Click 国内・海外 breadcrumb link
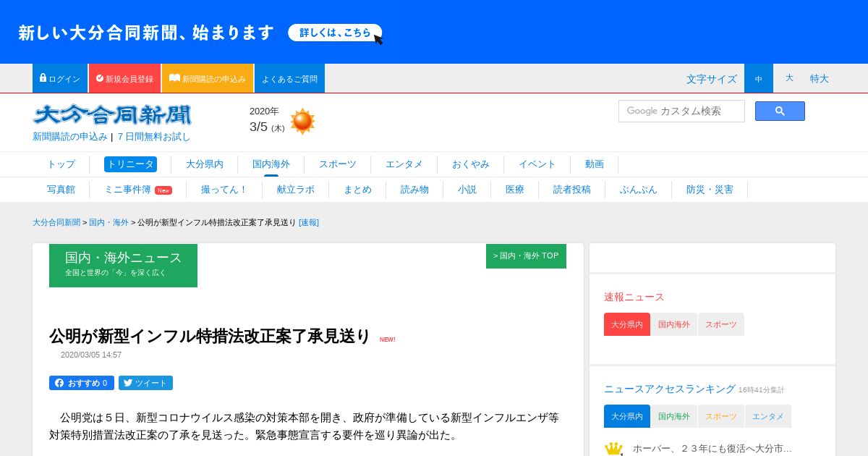The image size is (868, 456). pyautogui.click(x=109, y=222)
